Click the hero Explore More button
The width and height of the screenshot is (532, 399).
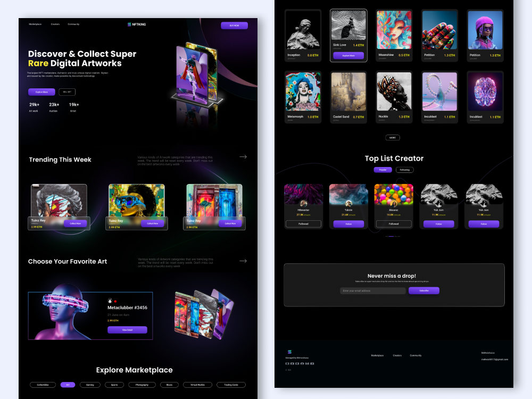click(41, 92)
